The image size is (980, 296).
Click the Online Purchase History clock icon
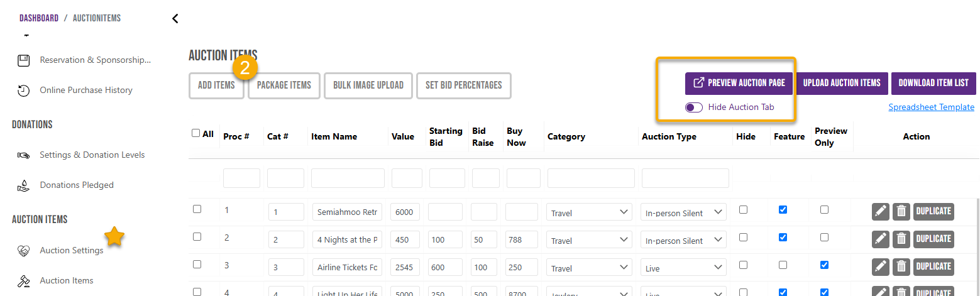[x=23, y=90]
